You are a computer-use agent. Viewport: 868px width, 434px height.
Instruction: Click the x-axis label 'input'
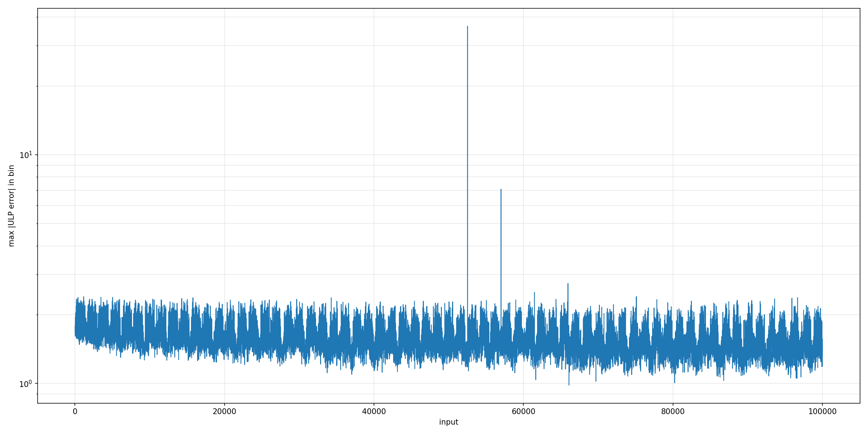(x=448, y=422)
